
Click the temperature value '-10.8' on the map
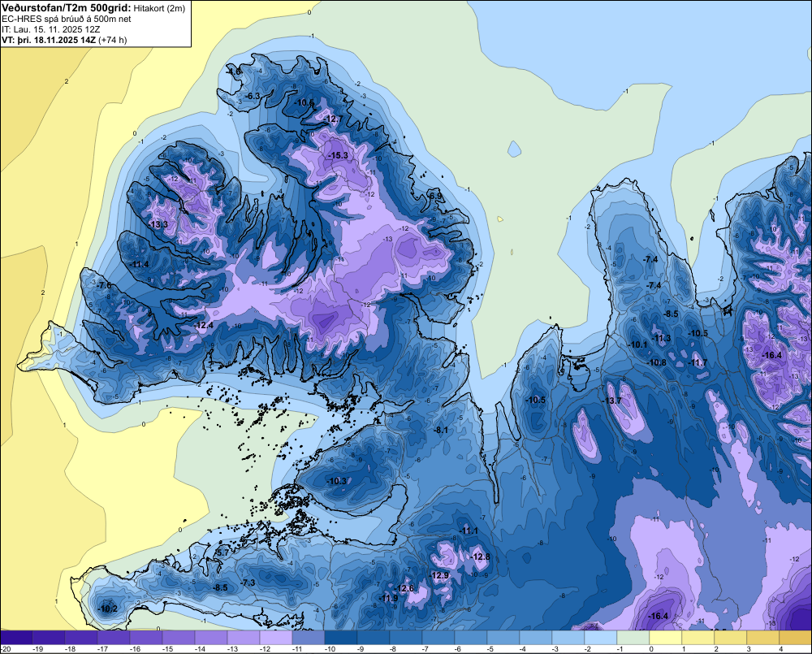(656, 362)
